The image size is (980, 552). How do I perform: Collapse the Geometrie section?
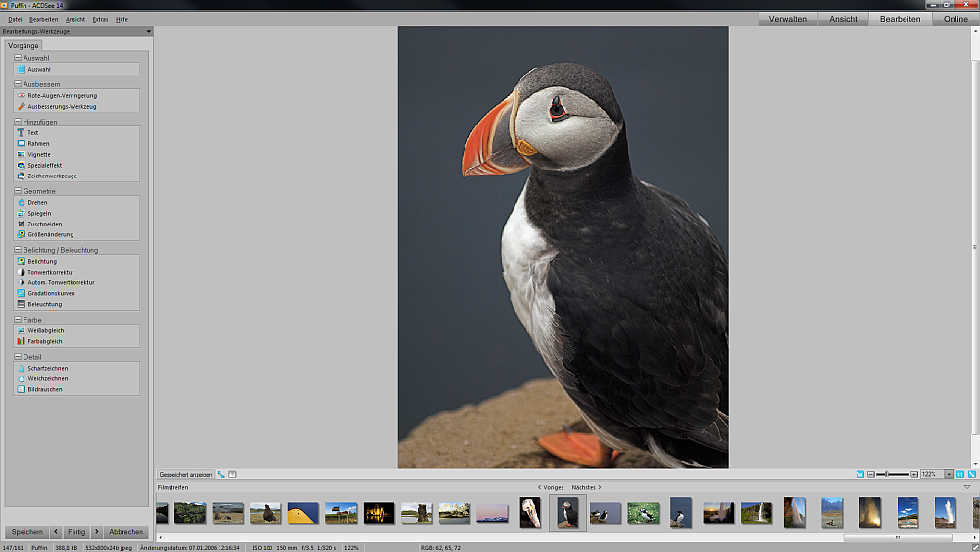[18, 191]
